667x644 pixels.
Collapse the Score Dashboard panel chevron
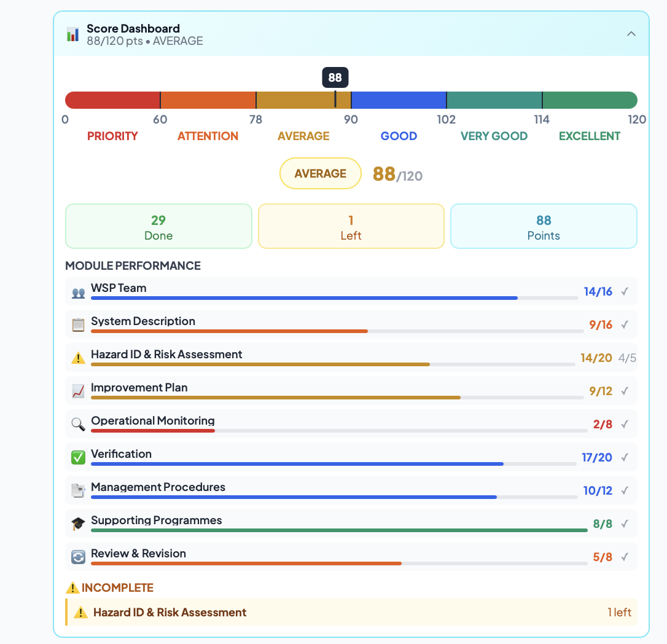tap(631, 34)
